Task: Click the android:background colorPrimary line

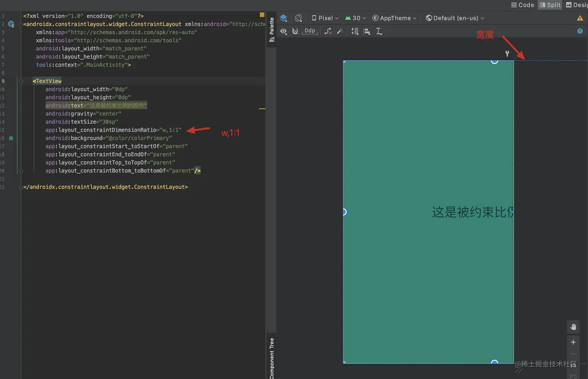Action: [x=108, y=138]
